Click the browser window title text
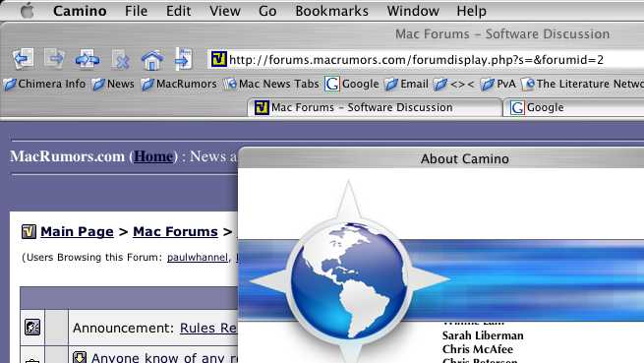Image resolution: width=644 pixels, height=363 pixels. [502, 34]
